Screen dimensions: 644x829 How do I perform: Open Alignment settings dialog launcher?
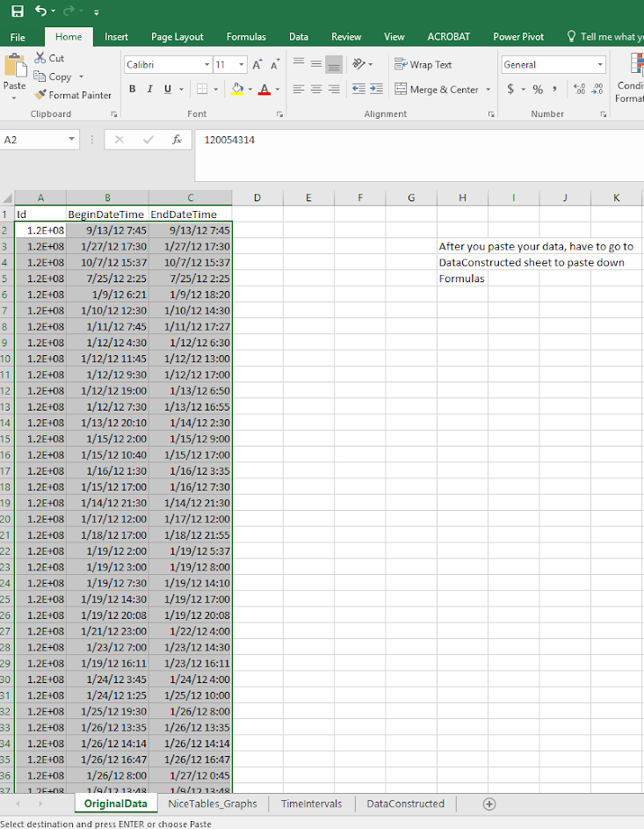click(491, 114)
